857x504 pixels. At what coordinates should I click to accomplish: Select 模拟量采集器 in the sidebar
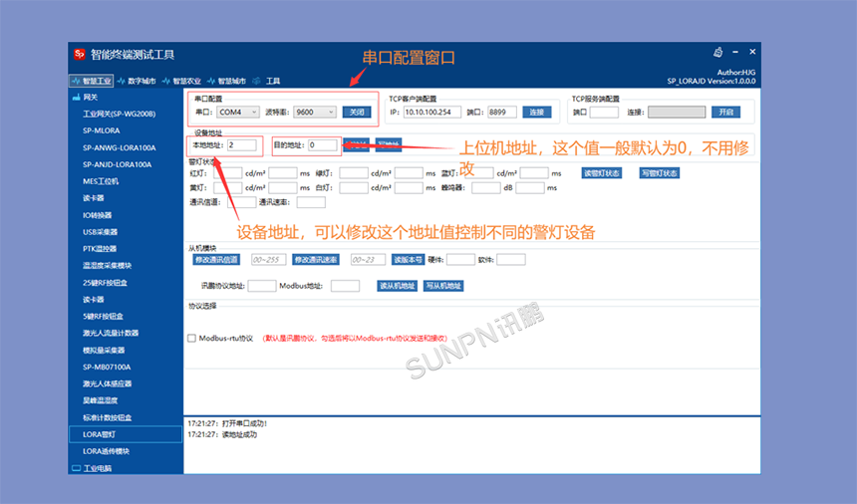[104, 350]
